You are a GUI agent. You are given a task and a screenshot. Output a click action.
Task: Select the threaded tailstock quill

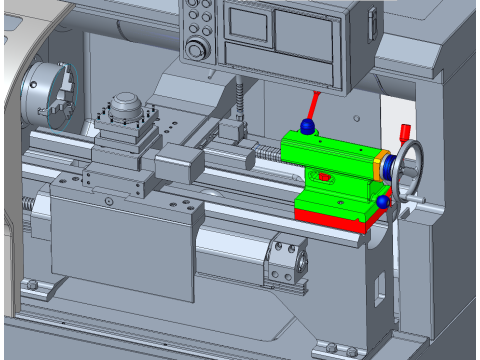(x=269, y=153)
